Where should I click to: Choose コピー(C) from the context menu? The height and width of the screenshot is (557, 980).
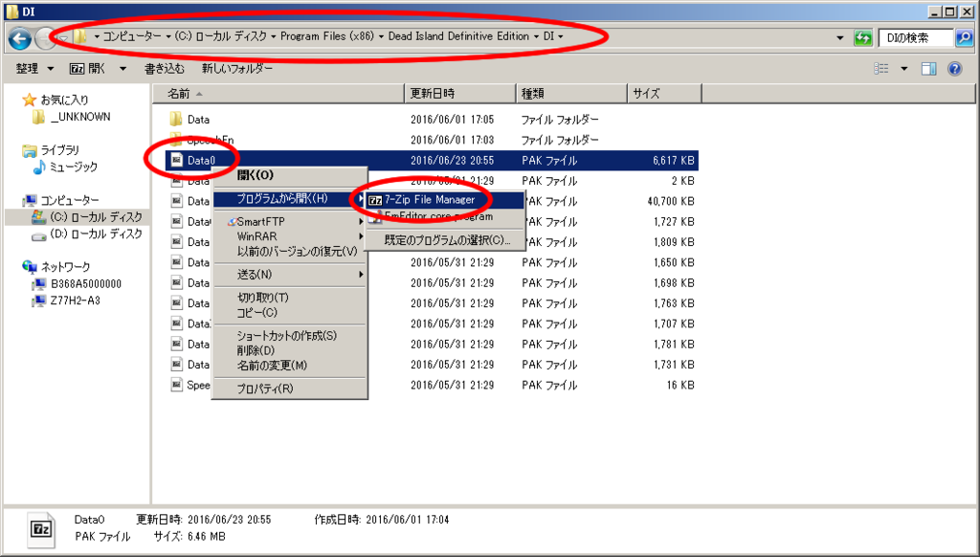(289, 313)
